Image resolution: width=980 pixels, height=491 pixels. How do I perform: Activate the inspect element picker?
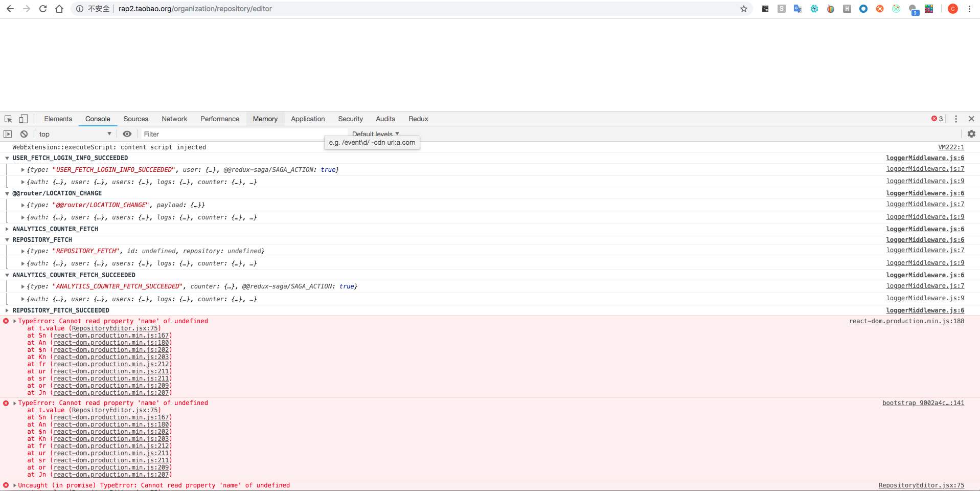[x=8, y=119]
